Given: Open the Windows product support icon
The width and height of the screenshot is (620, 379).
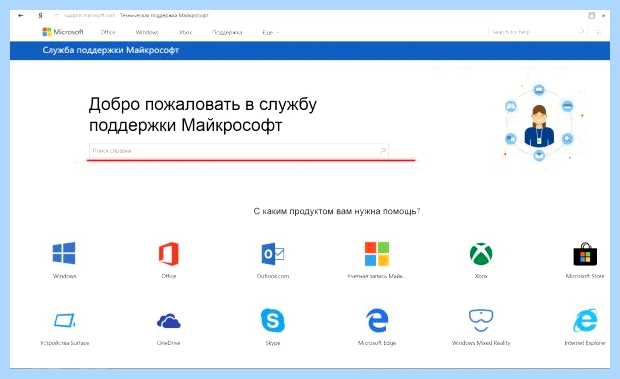Looking at the screenshot, I should [64, 253].
